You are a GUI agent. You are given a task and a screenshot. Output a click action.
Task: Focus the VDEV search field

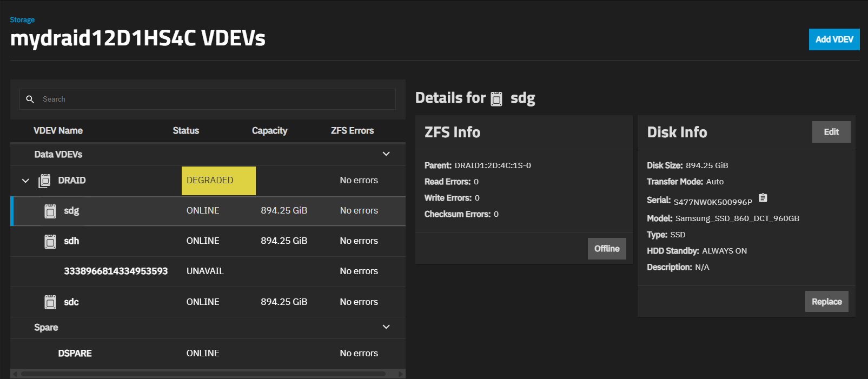[216, 99]
